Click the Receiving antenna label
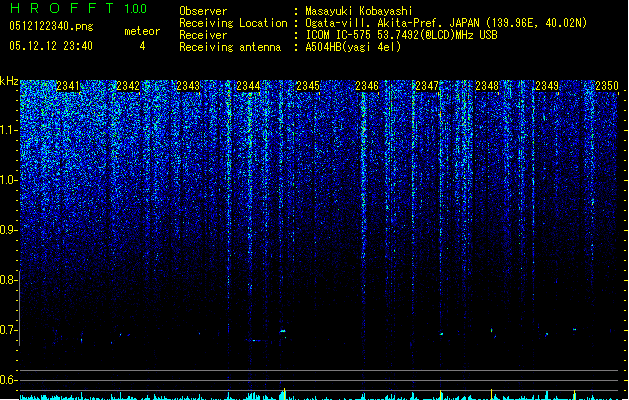 pyautogui.click(x=230, y=47)
